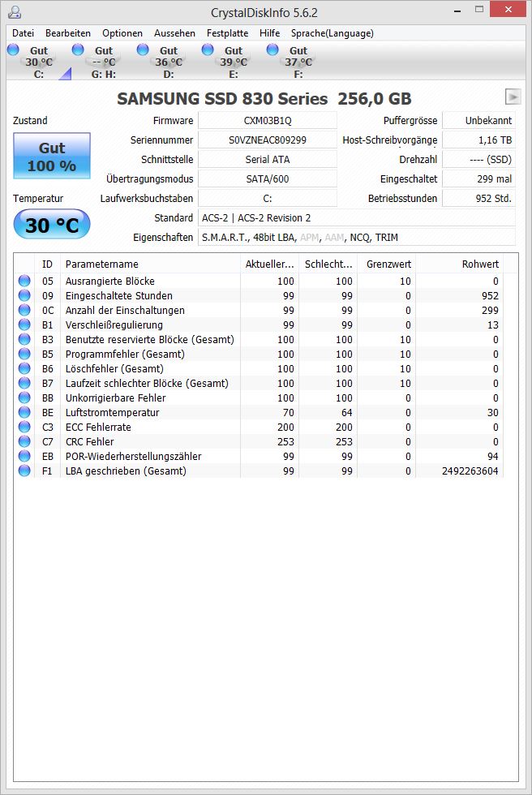This screenshot has height=795, width=532.
Task: Select disk D: with 36 °C
Action: [x=168, y=62]
